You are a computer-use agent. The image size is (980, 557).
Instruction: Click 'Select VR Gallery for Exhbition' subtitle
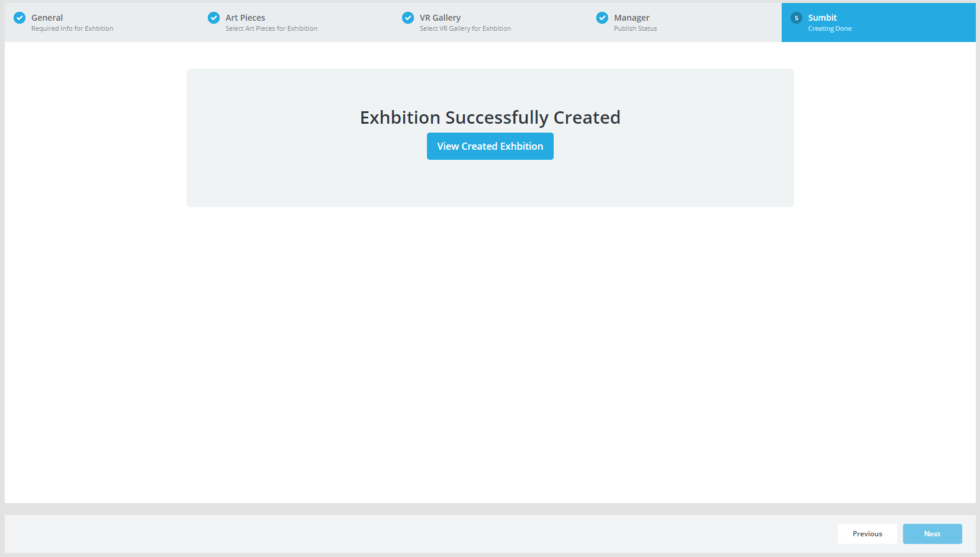465,28
